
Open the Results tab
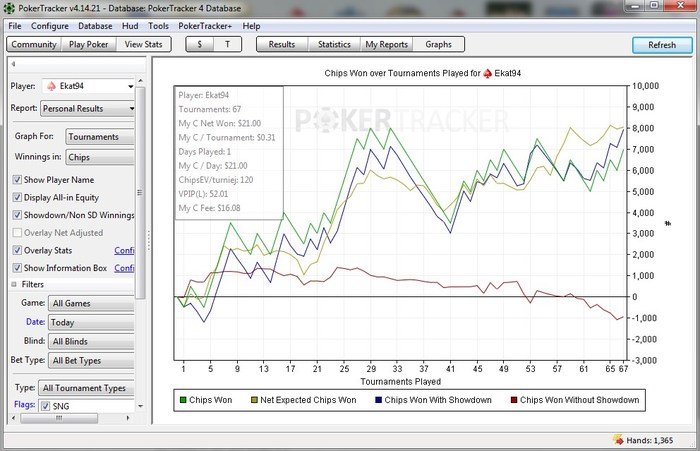[x=282, y=44]
